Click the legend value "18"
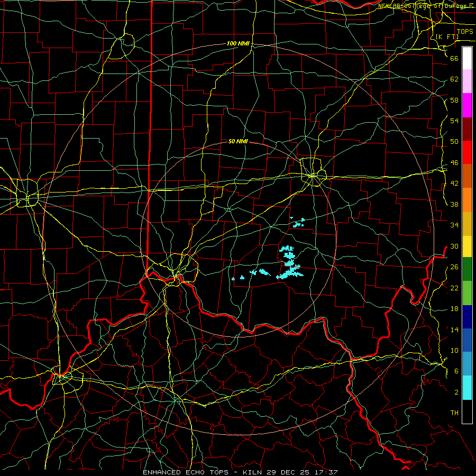 pyautogui.click(x=454, y=309)
